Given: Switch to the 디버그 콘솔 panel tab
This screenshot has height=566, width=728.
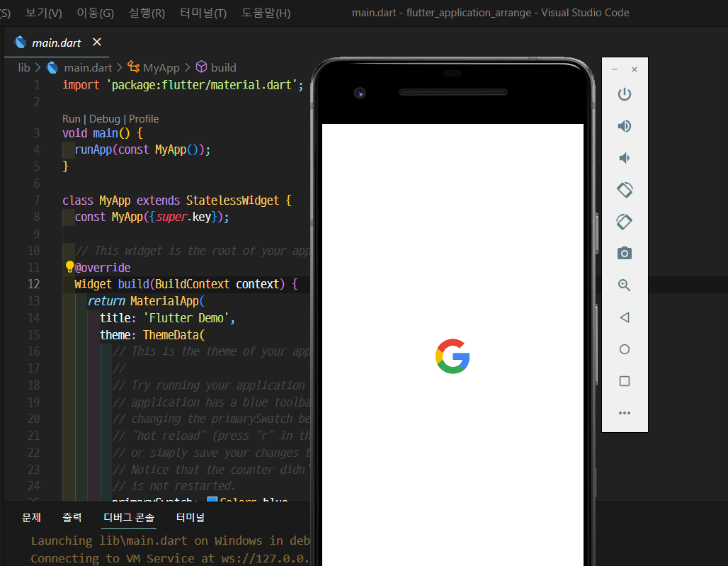Looking at the screenshot, I should pos(129,517).
